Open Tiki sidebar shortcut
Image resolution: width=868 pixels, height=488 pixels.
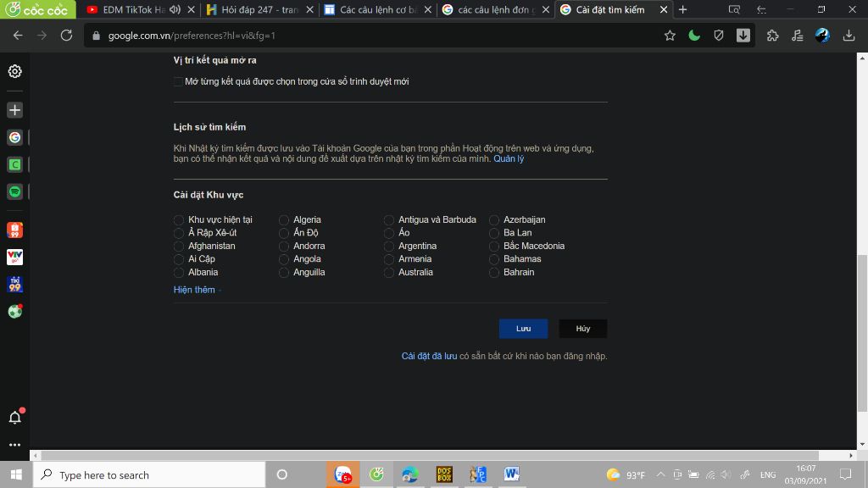click(15, 285)
